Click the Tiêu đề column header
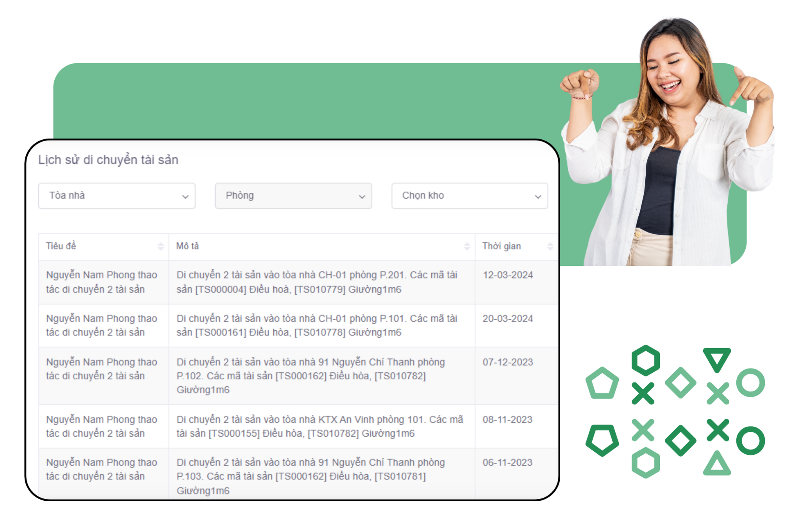Viewport: 800px width, 532px height. coord(61,246)
